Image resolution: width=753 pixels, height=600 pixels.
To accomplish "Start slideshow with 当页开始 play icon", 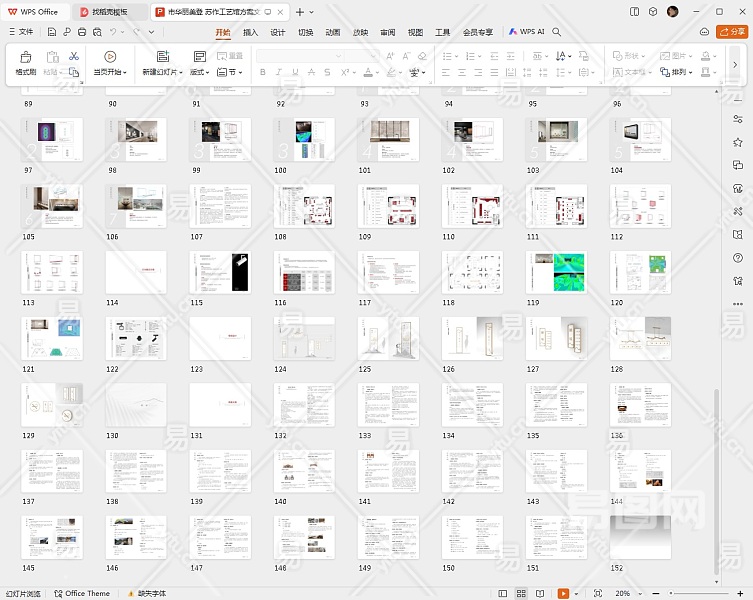I will tap(110, 57).
